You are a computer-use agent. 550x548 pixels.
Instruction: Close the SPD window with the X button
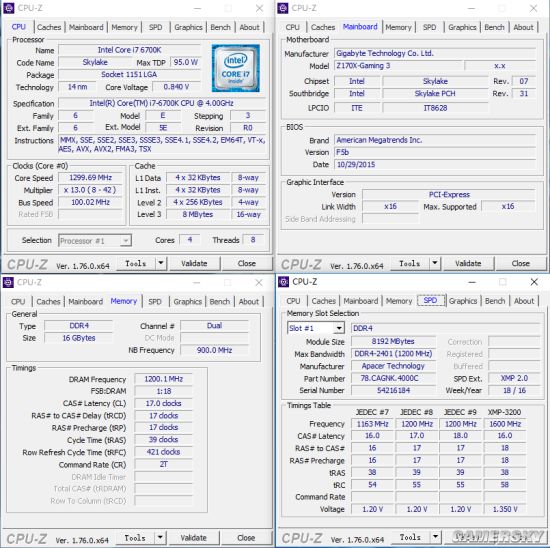[534, 282]
